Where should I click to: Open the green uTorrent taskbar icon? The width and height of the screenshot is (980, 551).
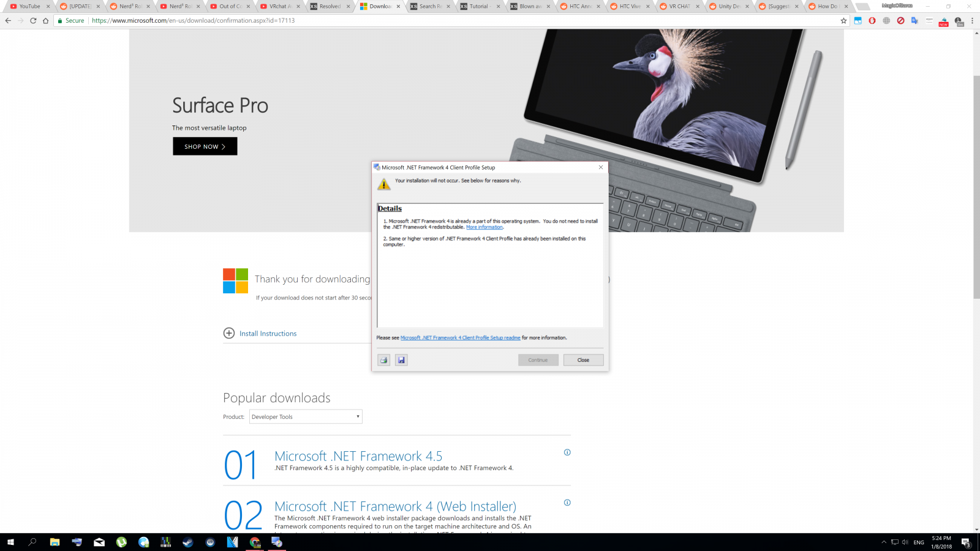tap(121, 542)
